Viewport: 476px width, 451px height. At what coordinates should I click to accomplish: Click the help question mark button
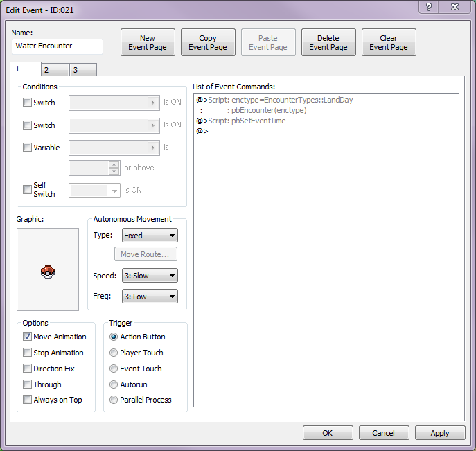click(430, 7)
